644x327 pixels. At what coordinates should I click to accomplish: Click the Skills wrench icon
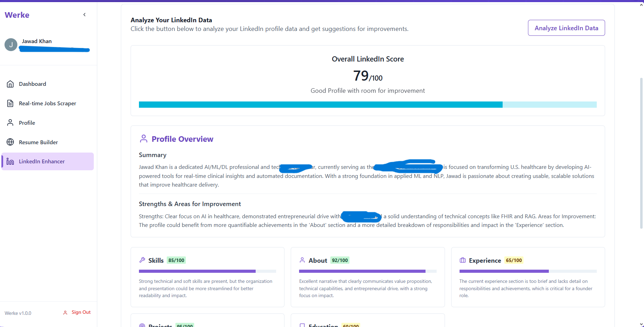point(142,260)
